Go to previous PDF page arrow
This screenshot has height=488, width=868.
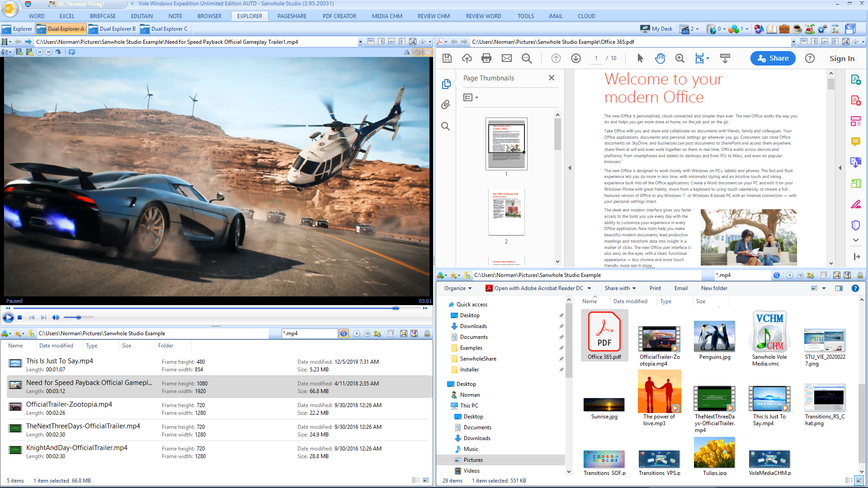coord(556,58)
